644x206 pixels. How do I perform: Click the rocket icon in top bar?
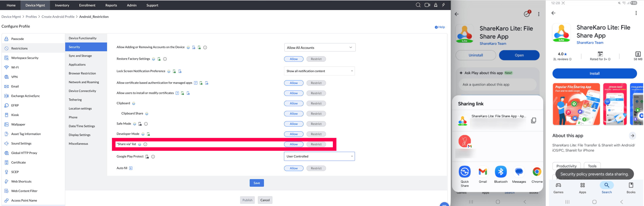click(x=436, y=5)
